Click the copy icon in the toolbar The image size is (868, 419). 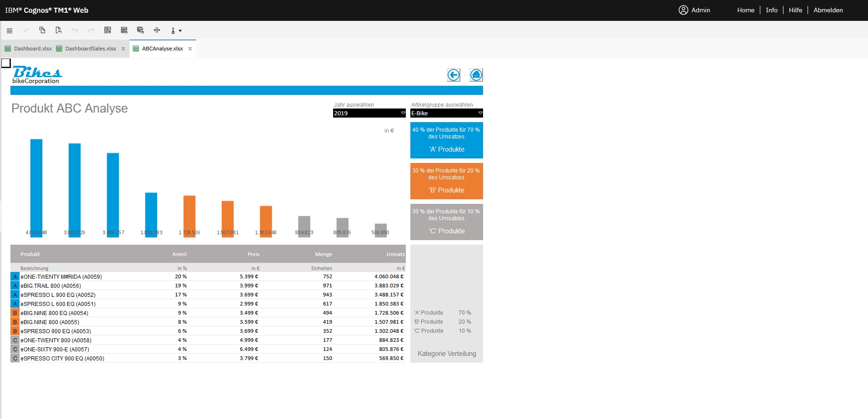42,30
